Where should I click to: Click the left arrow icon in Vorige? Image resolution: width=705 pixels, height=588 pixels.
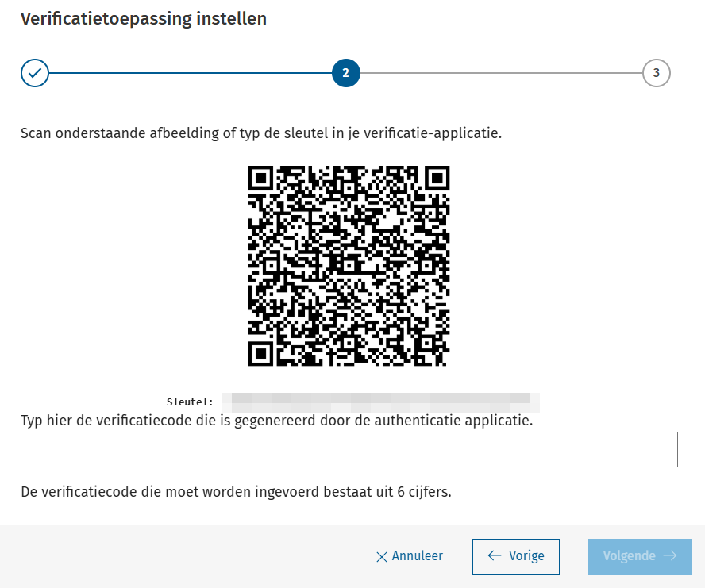click(x=495, y=556)
